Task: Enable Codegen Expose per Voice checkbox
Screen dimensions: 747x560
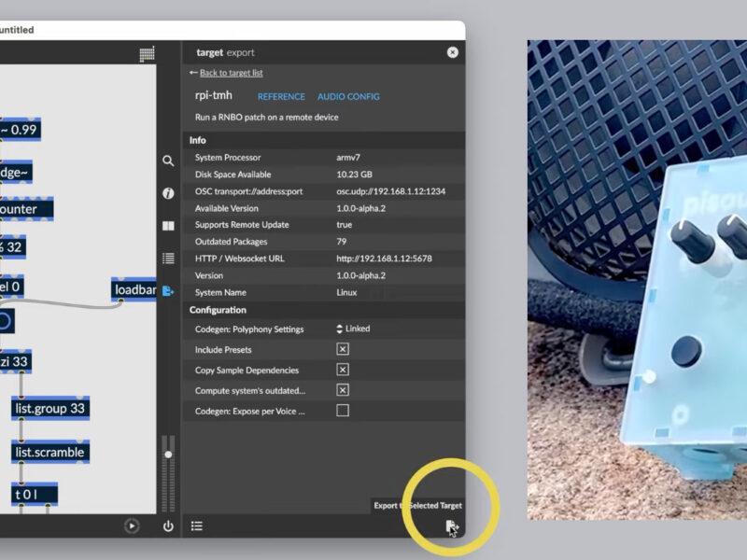Action: (343, 411)
